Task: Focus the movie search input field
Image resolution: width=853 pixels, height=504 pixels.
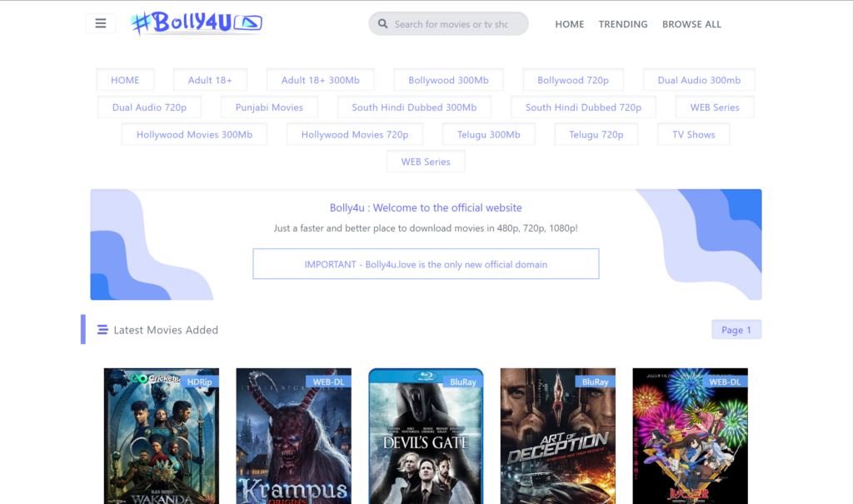Action: (x=454, y=24)
